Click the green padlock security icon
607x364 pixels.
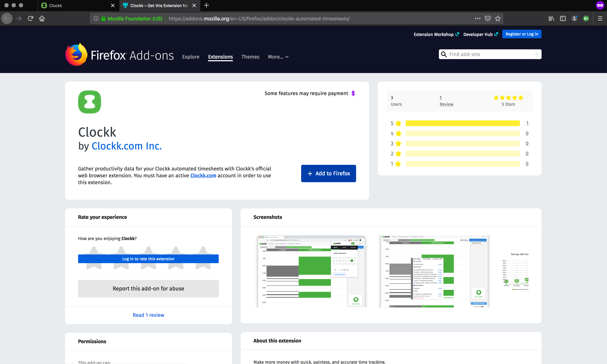(x=104, y=18)
